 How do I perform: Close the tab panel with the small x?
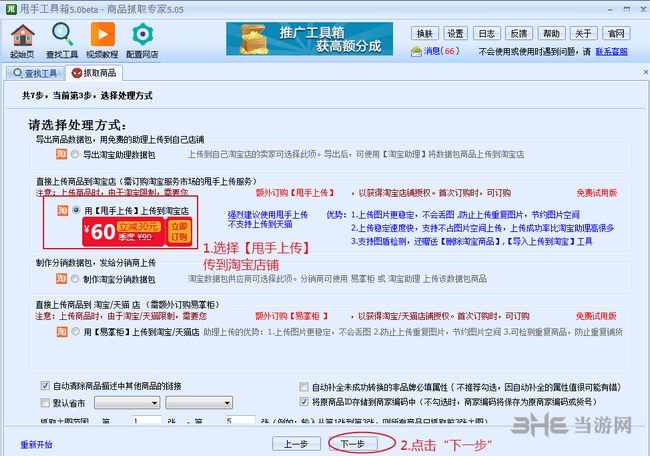pos(645,72)
